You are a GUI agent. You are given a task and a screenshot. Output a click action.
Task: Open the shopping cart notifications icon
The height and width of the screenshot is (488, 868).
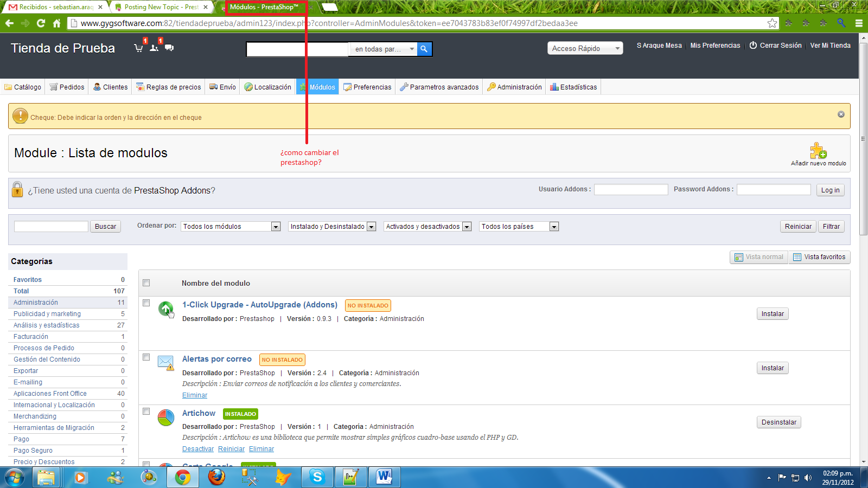point(139,48)
